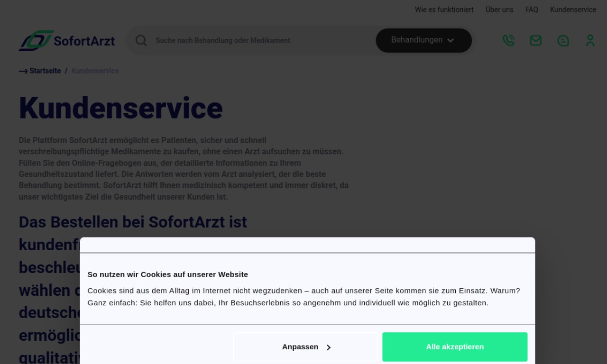The width and height of the screenshot is (607, 364).
Task: Click the breadcrumb arrow icon
Action: point(23,71)
